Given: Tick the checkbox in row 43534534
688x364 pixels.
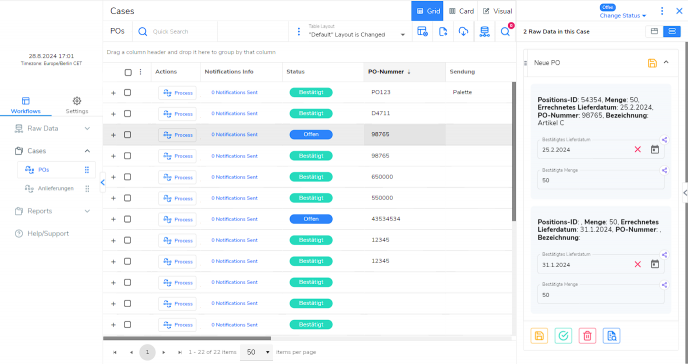Looking at the screenshot, I should (x=127, y=219).
